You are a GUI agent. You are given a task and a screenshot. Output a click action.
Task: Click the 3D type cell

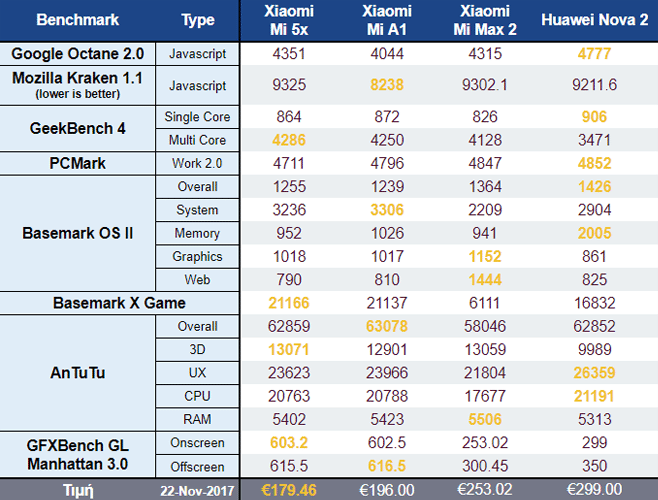(x=197, y=350)
